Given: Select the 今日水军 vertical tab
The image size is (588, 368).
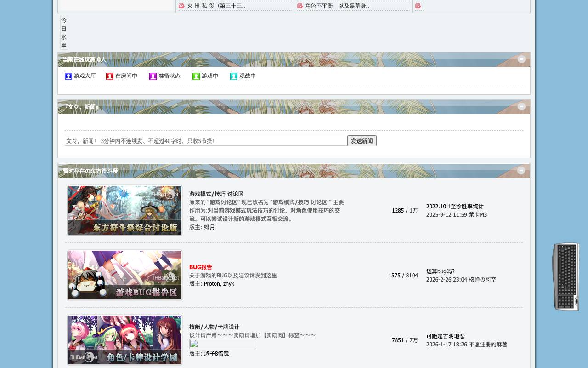Looking at the screenshot, I should (64, 33).
